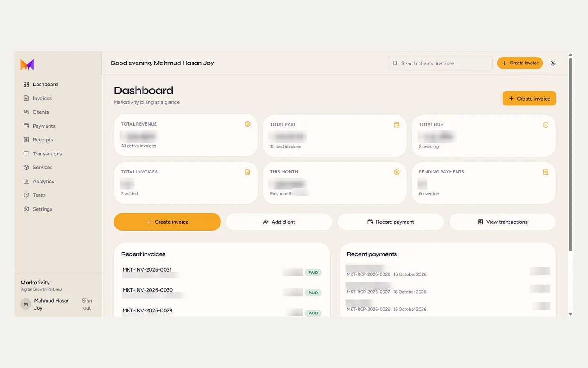The width and height of the screenshot is (588, 368).
Task: Open the Team page
Action: point(39,195)
